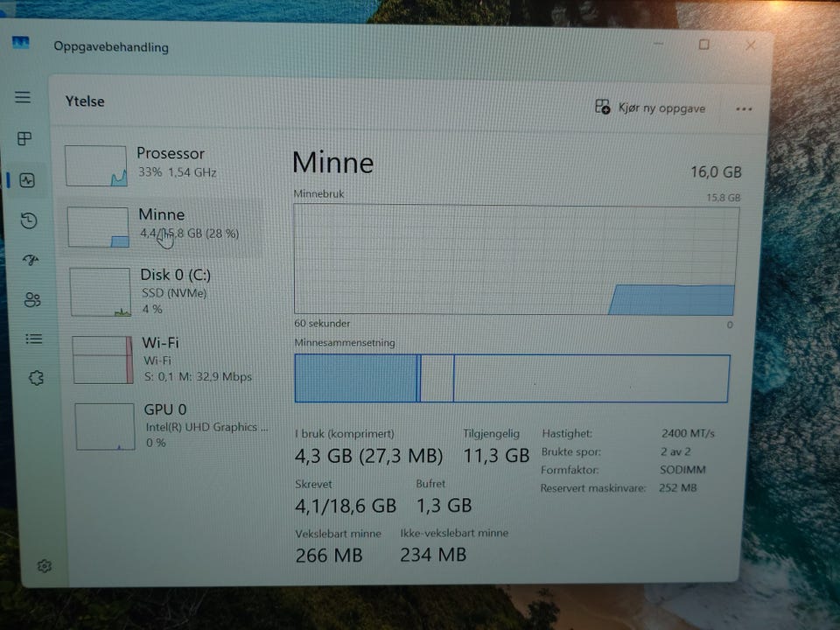Image resolution: width=840 pixels, height=630 pixels.
Task: Open the Startup apps sidebar icon
Action: (31, 260)
